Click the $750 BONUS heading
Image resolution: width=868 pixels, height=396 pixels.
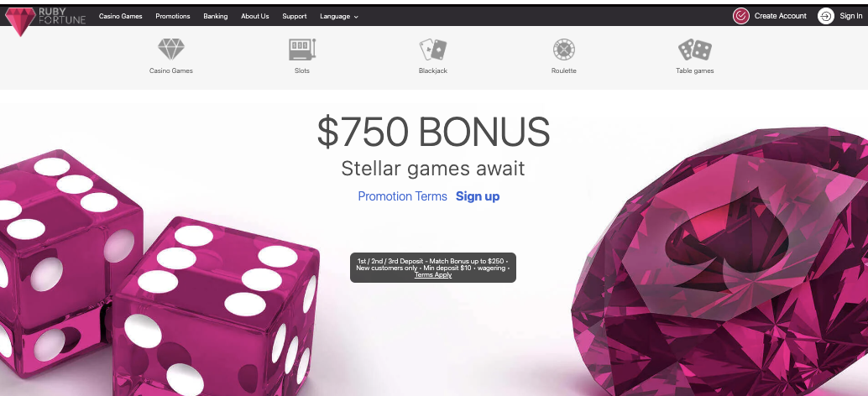pyautogui.click(x=433, y=133)
